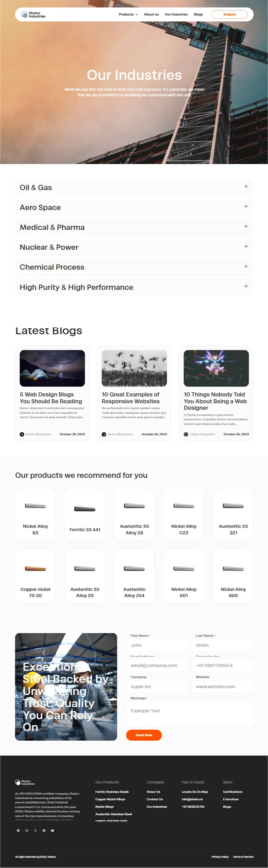This screenshot has height=868, width=268.
Task: Click the First Name input field
Action: [157, 645]
